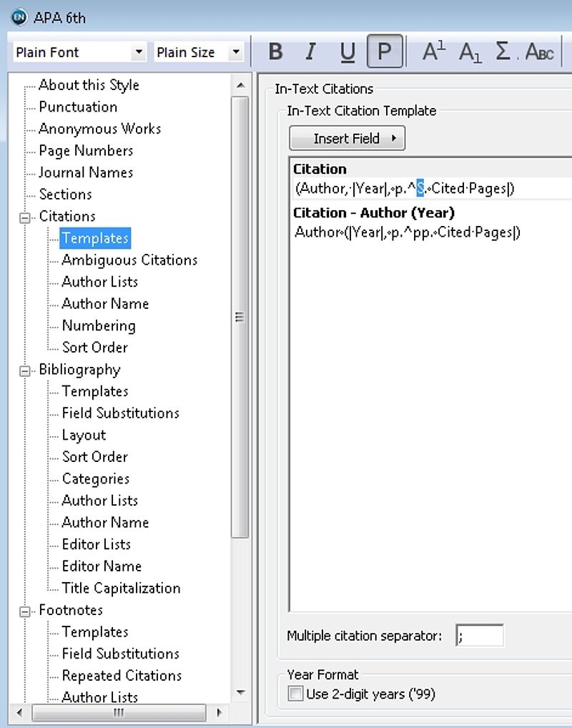This screenshot has height=728, width=572.
Task: Select Title Capitalization under Bibliography
Action: pos(121,588)
